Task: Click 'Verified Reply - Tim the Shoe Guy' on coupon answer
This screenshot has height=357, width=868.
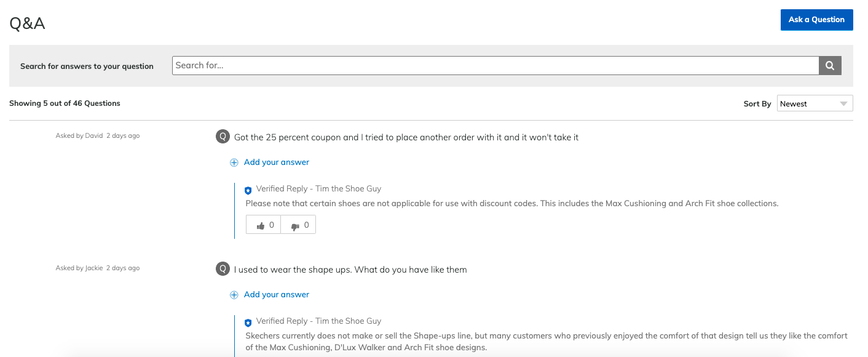Action: coord(318,189)
